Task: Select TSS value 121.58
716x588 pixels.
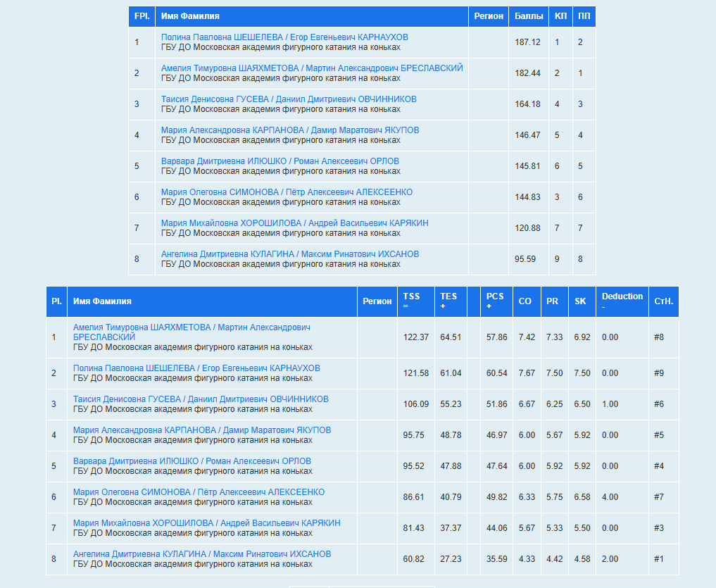Action: pos(416,373)
